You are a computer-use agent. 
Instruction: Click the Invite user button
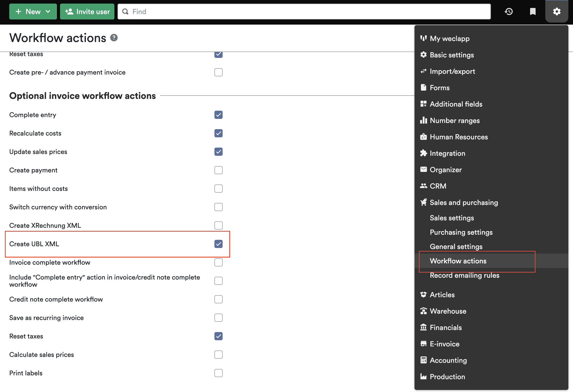[x=87, y=11]
